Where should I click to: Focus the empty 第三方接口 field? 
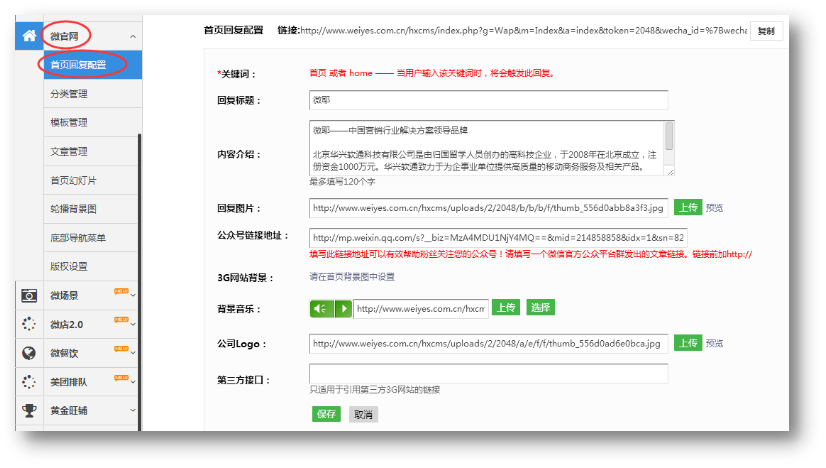coord(488,374)
